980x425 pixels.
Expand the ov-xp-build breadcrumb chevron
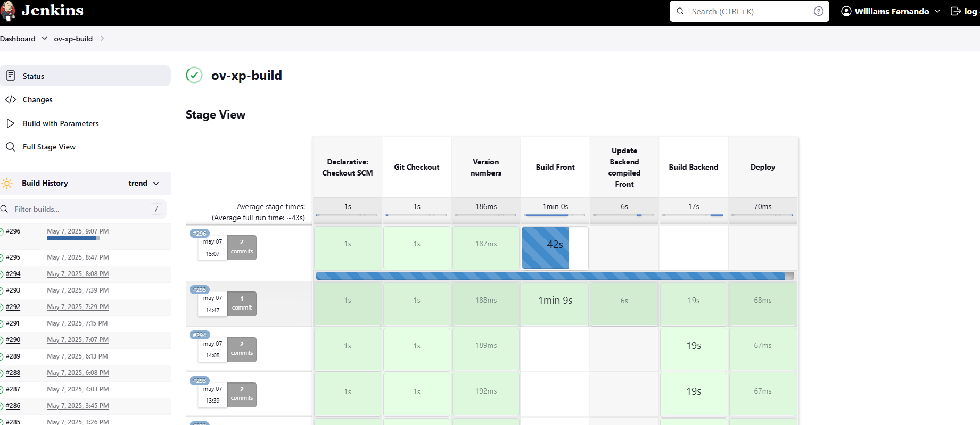[102, 38]
